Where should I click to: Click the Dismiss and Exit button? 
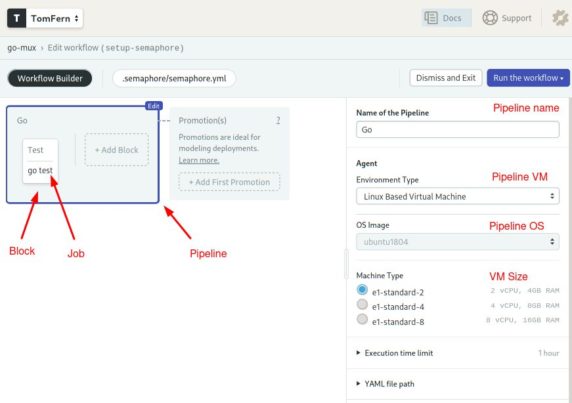coord(445,78)
